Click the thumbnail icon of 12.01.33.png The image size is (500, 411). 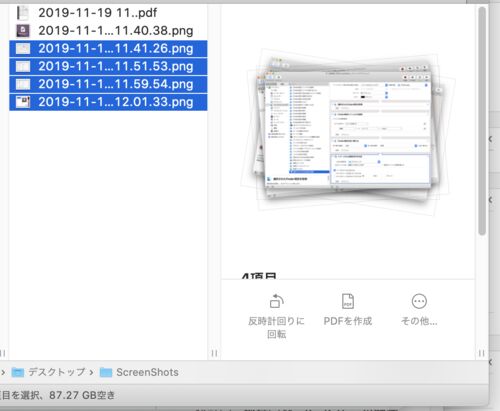pyautogui.click(x=23, y=102)
